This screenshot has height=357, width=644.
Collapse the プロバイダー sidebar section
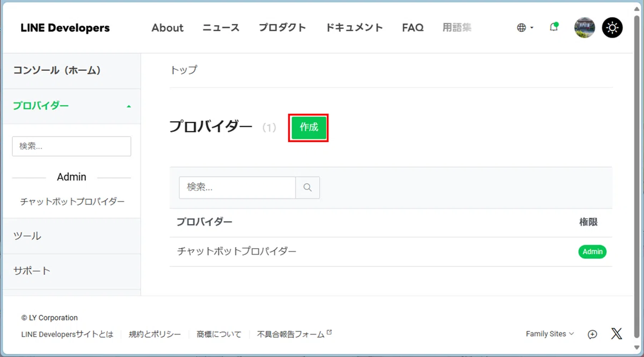[72, 106]
